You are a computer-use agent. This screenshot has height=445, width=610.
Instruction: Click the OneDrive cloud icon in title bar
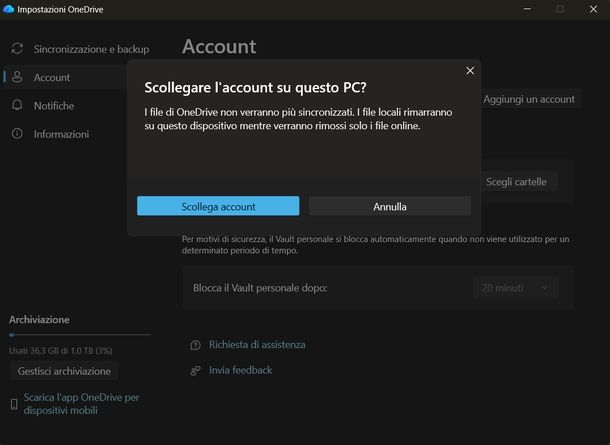8,9
